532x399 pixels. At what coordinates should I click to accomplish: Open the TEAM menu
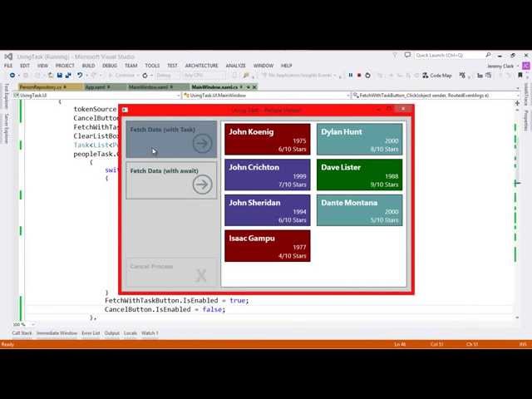(131, 66)
